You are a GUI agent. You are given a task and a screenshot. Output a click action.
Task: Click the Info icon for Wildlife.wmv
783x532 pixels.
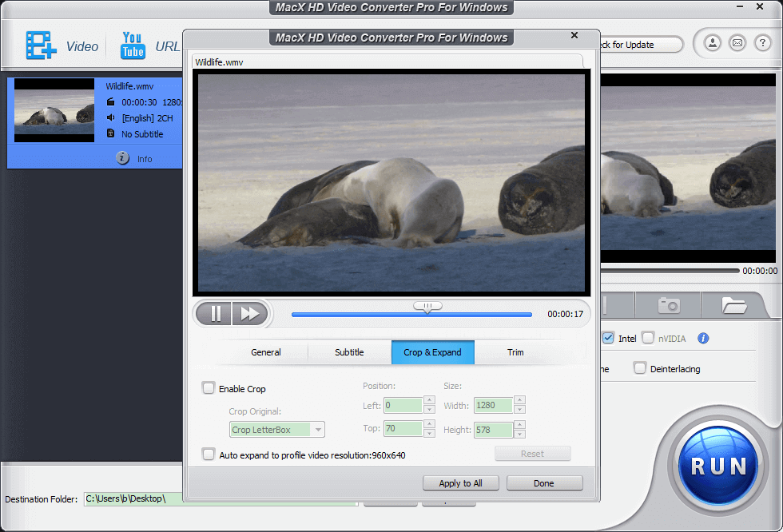[122, 158]
